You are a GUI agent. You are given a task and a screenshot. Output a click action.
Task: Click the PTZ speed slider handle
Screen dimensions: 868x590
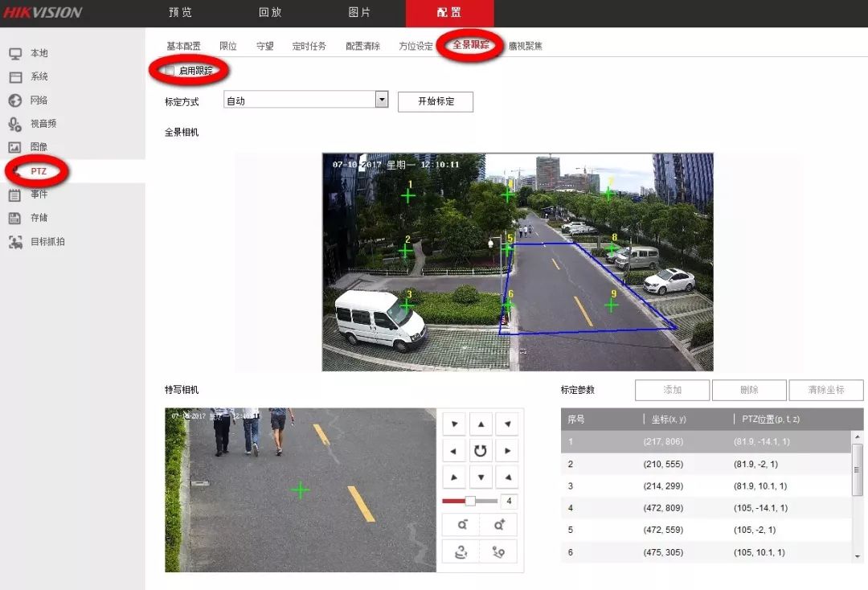coord(470,501)
